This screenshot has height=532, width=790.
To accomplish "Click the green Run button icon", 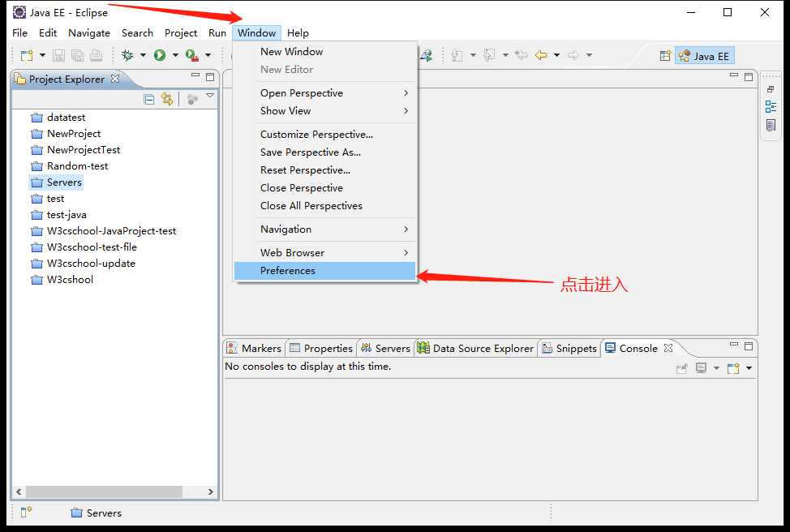I will pos(160,55).
